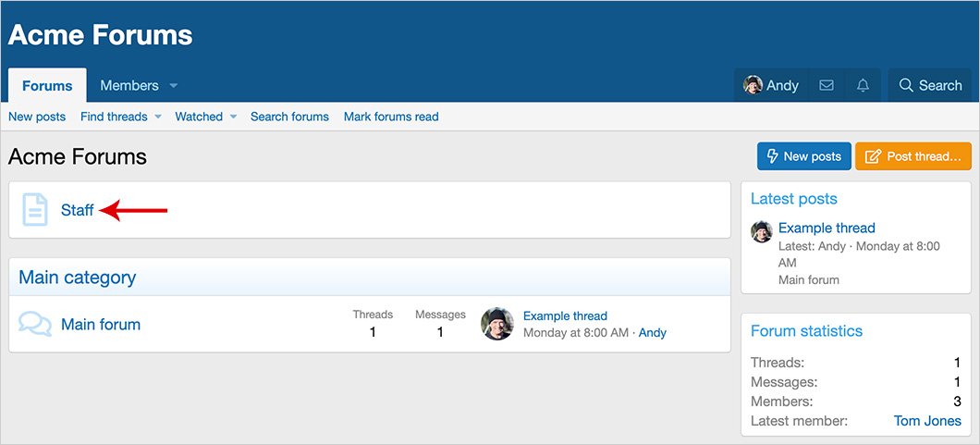Viewport: 980px width, 445px height.
Task: Click the Search forums link
Action: click(x=289, y=117)
